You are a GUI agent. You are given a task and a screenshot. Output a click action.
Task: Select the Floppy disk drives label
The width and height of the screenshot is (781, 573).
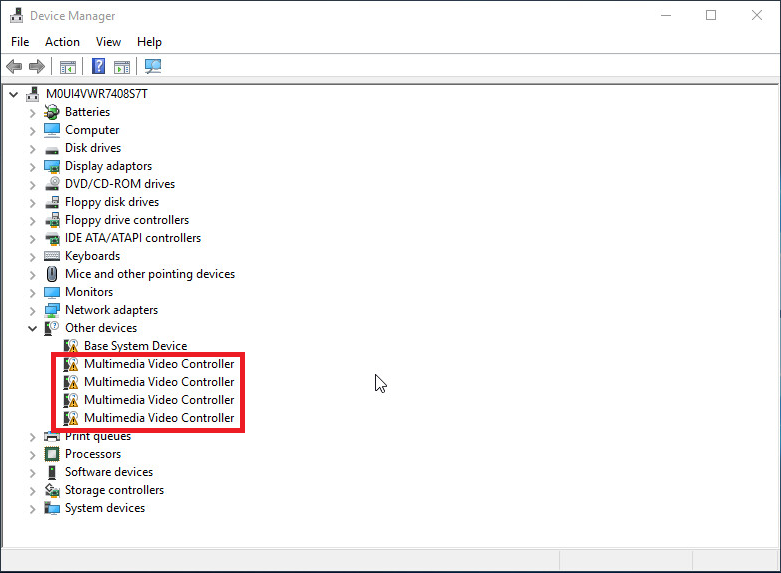coord(112,202)
